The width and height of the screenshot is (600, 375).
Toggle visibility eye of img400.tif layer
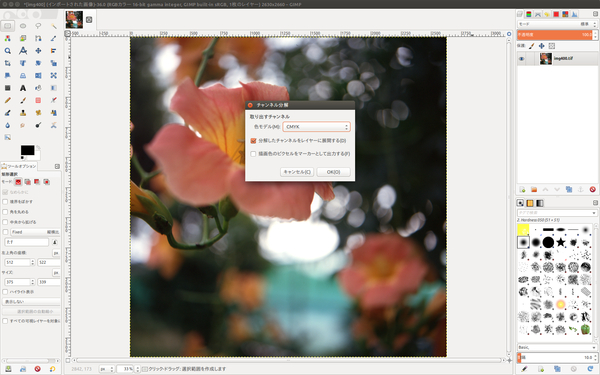[x=522, y=59]
